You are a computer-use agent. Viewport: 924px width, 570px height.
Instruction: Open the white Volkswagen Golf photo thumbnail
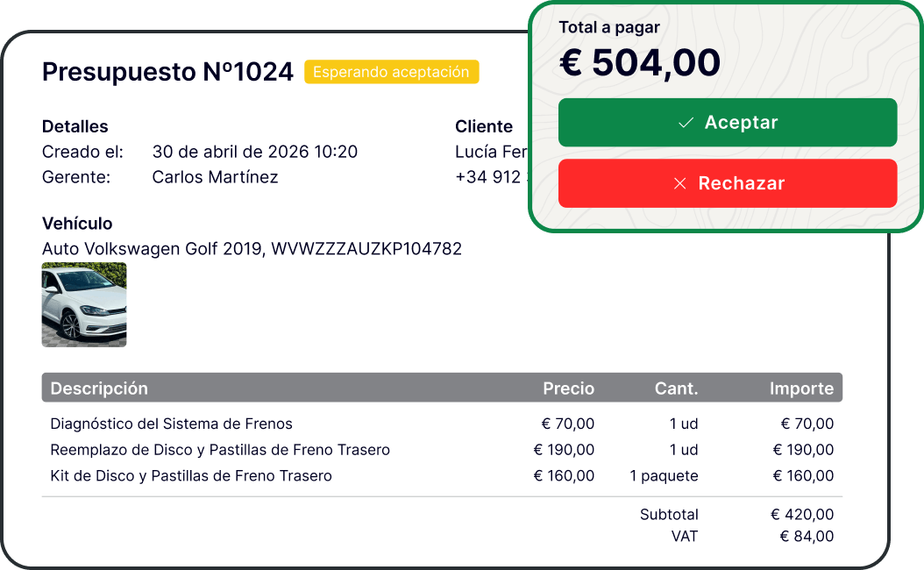click(x=84, y=305)
